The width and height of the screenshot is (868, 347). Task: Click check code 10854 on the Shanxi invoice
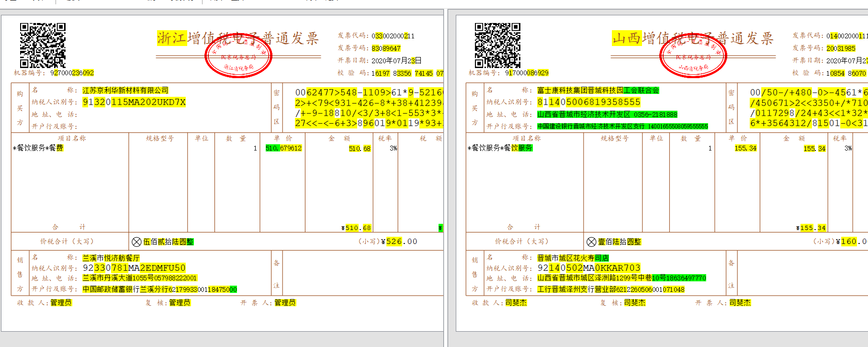click(835, 73)
